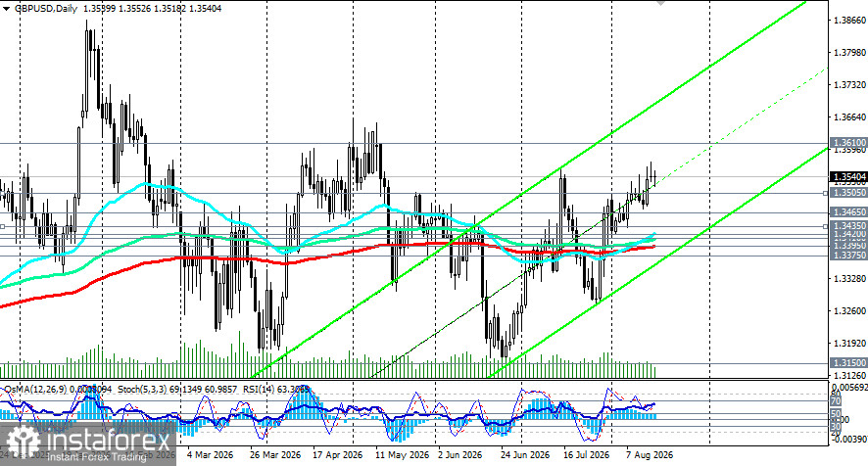Click the 70 level on indicator scale
This screenshot has height=466, width=868.
(836, 401)
